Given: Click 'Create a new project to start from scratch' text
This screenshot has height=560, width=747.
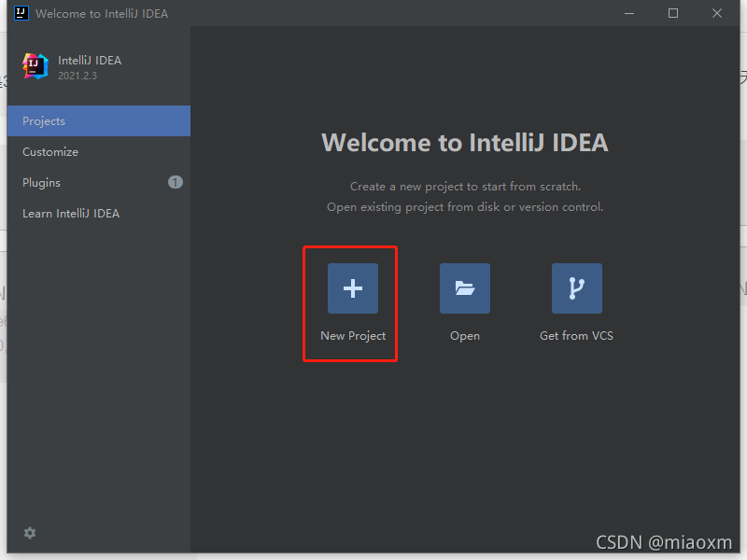Looking at the screenshot, I should pos(465,186).
